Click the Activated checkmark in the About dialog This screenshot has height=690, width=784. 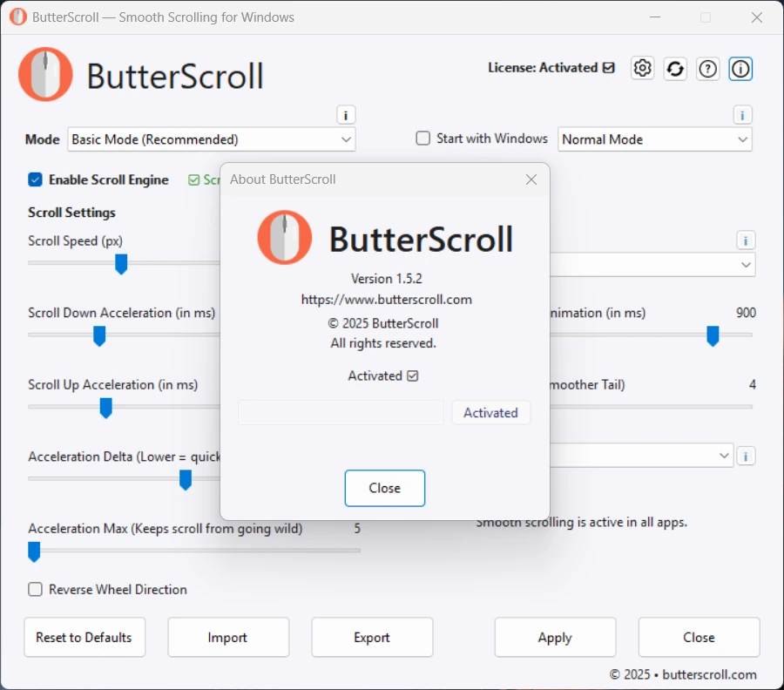[x=413, y=376]
